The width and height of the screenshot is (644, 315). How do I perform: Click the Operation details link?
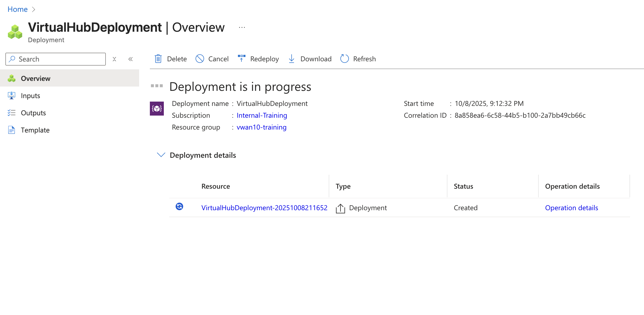pyautogui.click(x=571, y=208)
